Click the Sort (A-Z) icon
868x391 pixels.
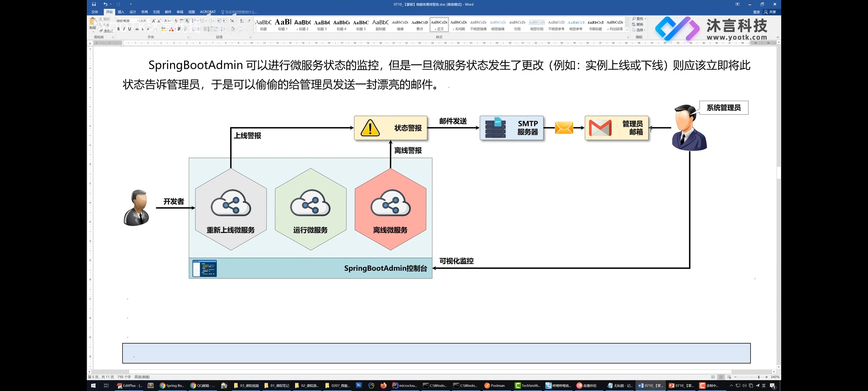click(x=241, y=21)
